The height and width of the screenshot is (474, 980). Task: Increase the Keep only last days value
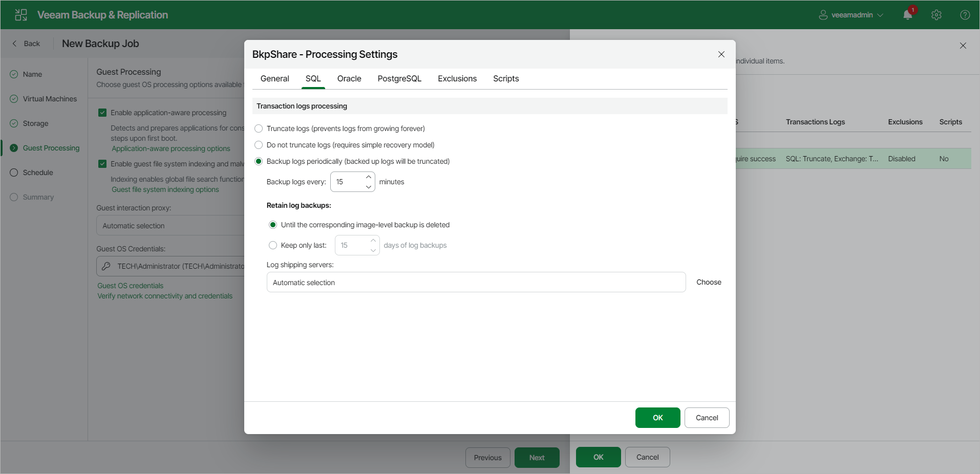pyautogui.click(x=373, y=241)
